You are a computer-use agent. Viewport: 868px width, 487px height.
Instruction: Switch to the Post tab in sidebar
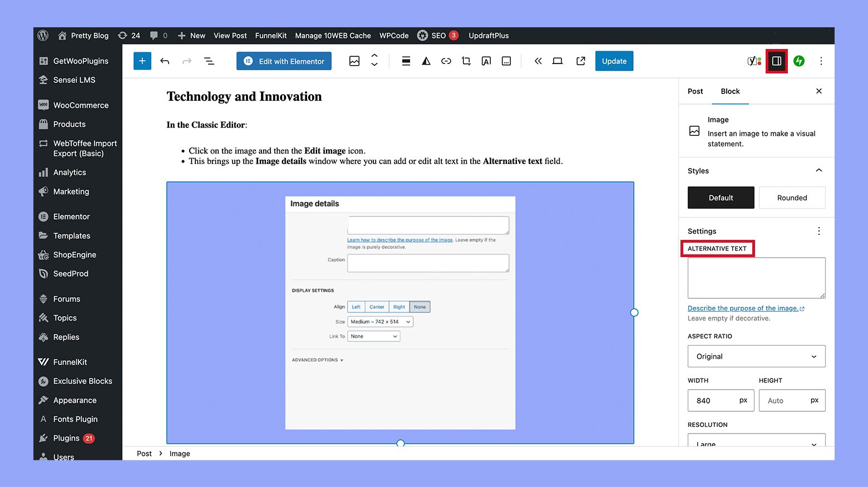[x=695, y=91]
